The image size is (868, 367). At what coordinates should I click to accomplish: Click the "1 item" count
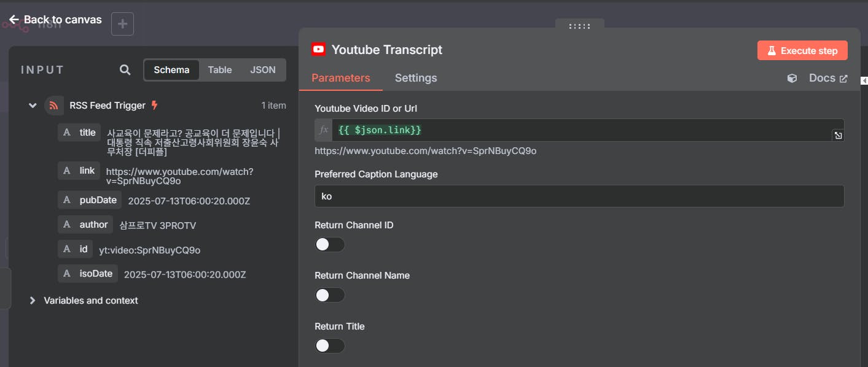[273, 106]
